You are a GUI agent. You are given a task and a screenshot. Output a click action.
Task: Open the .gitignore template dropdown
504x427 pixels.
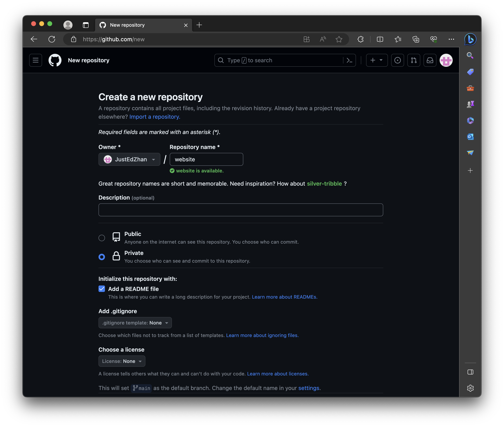[135, 323]
